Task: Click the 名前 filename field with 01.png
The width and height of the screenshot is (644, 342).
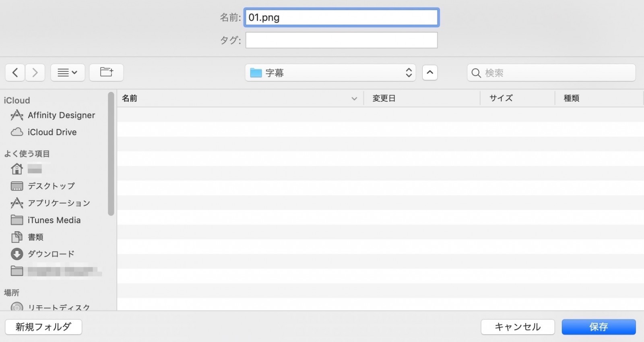Action: coord(341,17)
